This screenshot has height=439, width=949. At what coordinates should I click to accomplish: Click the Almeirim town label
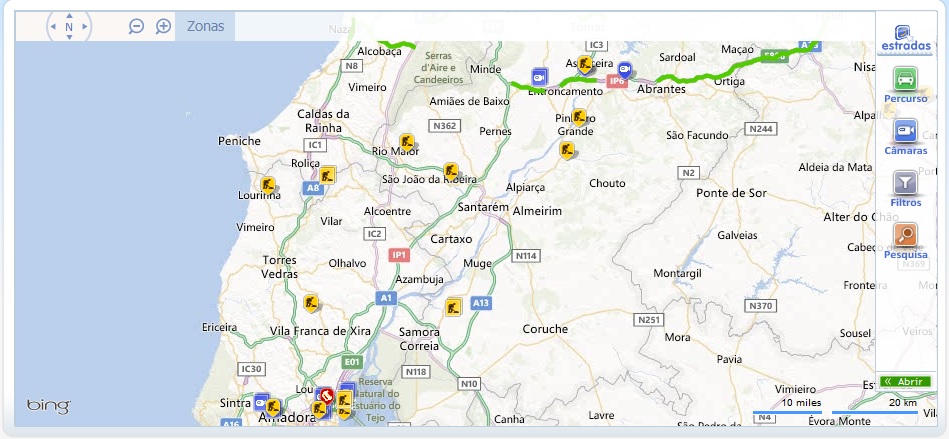(537, 211)
